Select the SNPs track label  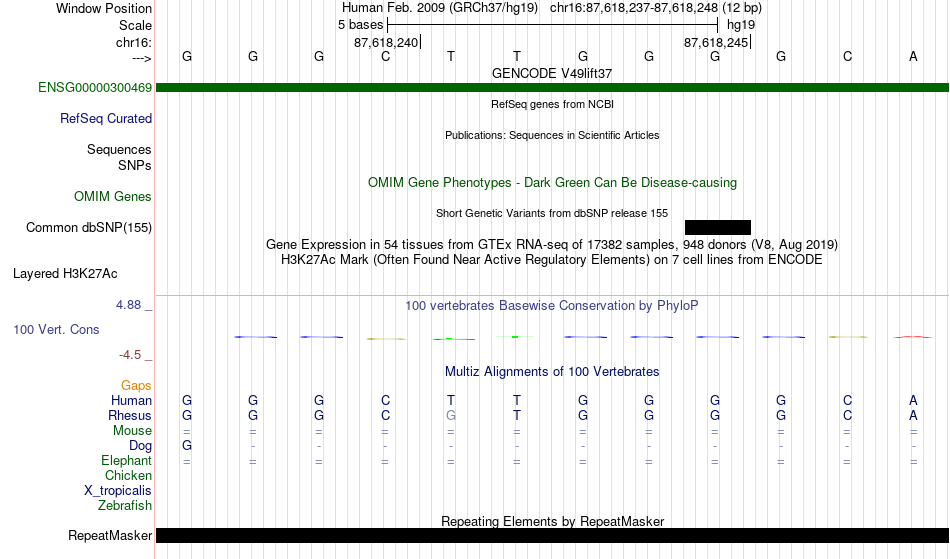(x=135, y=165)
